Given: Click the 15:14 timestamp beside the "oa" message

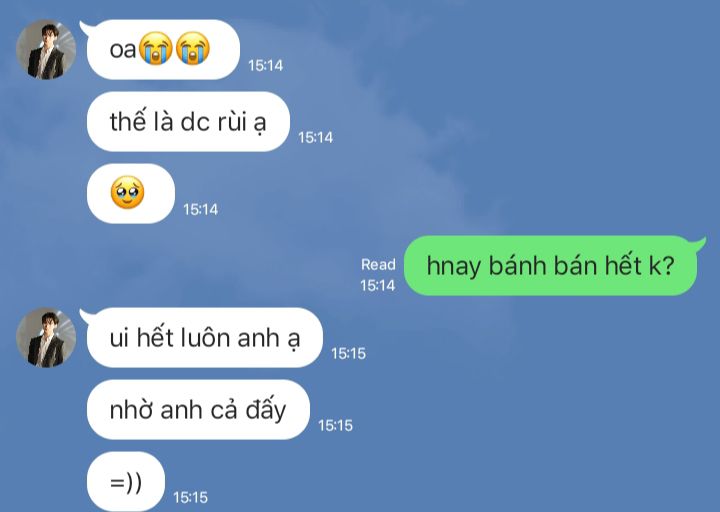Looking at the screenshot, I should click(x=265, y=66).
